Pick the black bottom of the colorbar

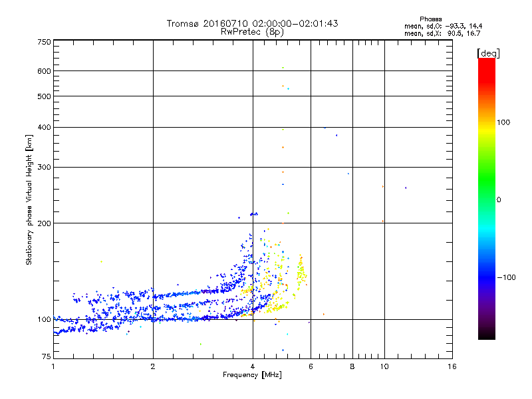coord(487,336)
